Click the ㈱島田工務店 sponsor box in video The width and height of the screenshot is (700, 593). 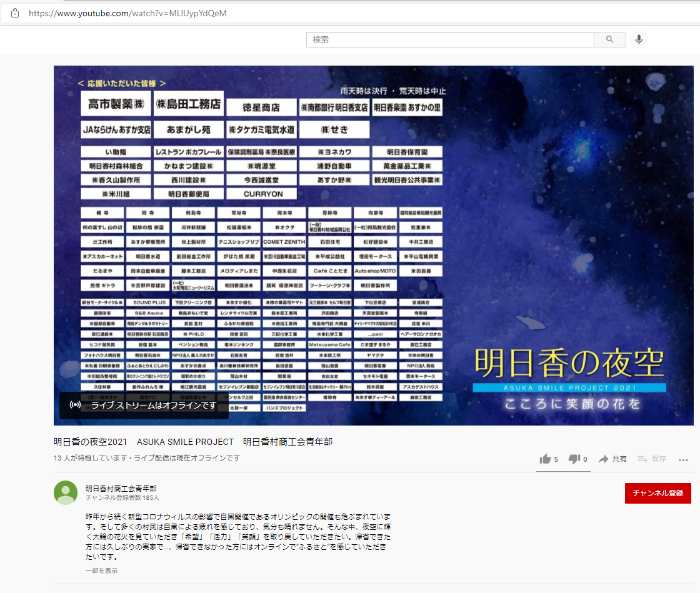pyautogui.click(x=188, y=104)
